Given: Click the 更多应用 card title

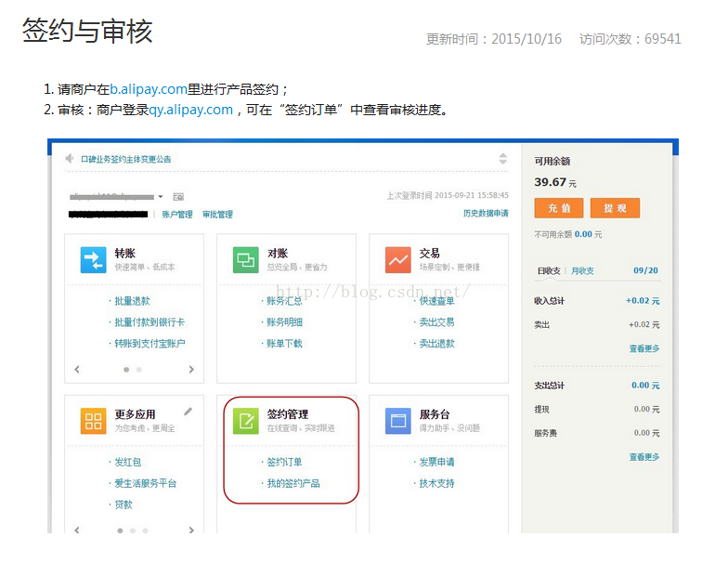Looking at the screenshot, I should coord(136,414).
